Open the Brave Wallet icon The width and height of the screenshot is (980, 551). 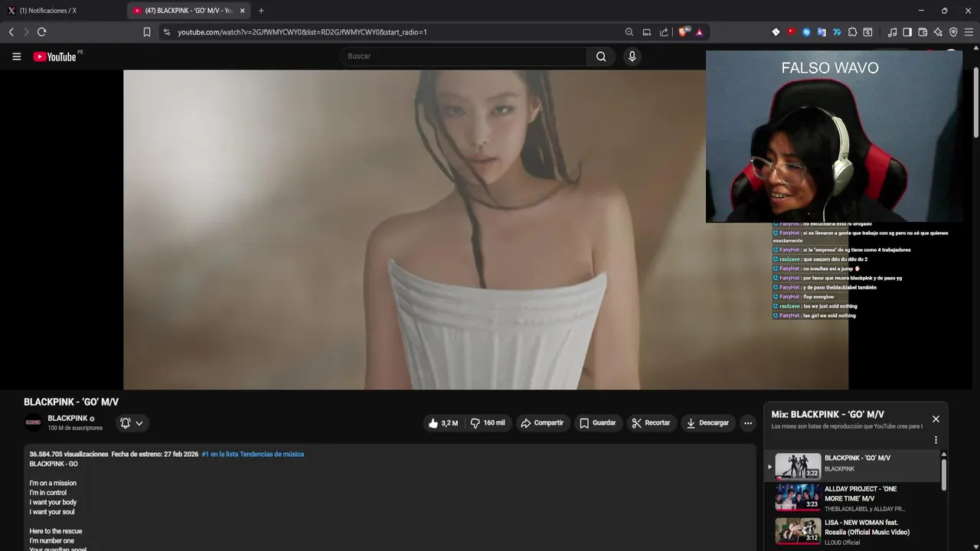[923, 32]
